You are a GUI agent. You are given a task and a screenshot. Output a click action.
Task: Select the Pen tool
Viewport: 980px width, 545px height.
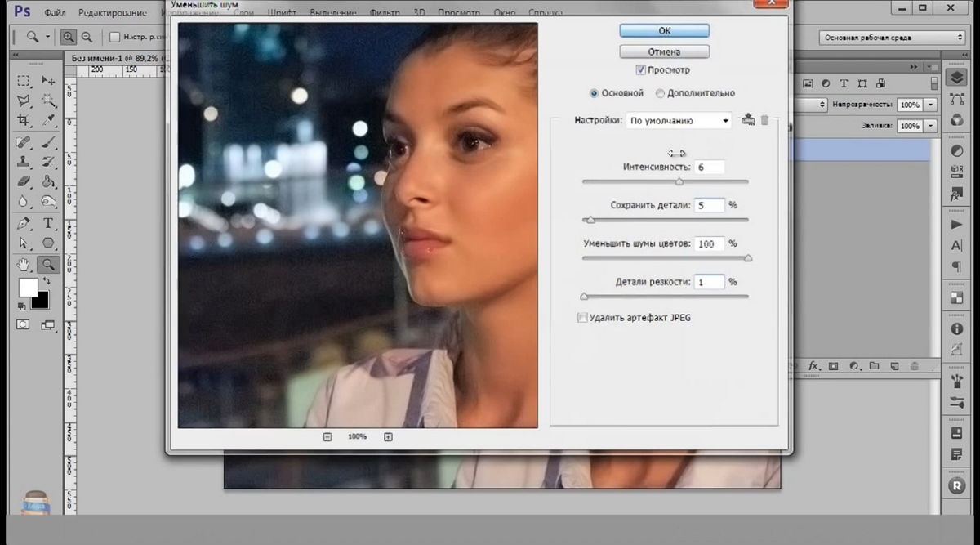(x=24, y=223)
